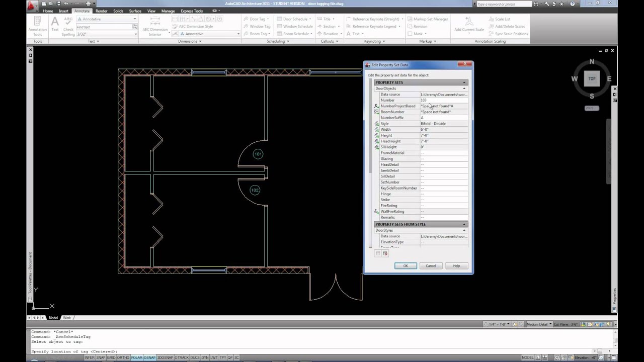Collapse the PROPERTY SETS section header

[421, 82]
